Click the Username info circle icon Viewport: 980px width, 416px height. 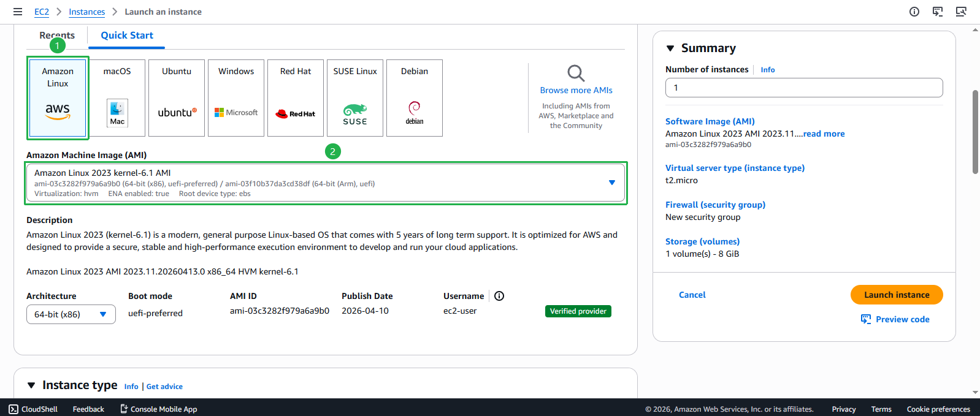[499, 296]
